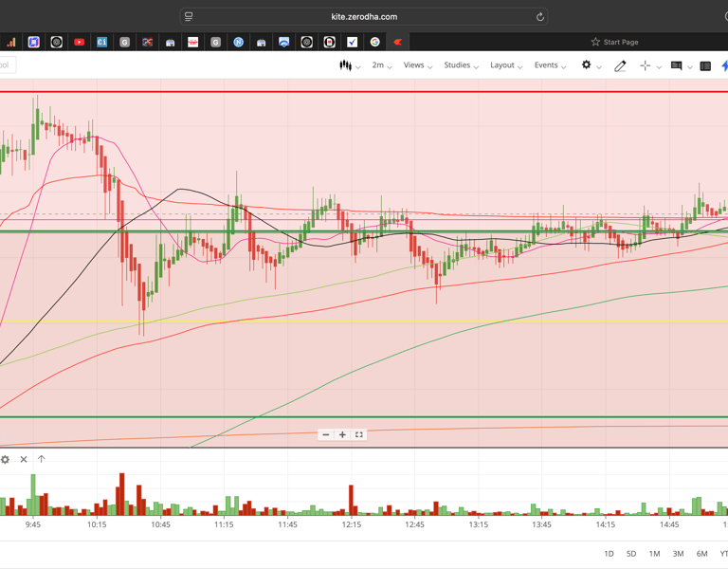The width and height of the screenshot is (728, 569).
Task: Click the 13:45 time axis label
Action: [542, 524]
